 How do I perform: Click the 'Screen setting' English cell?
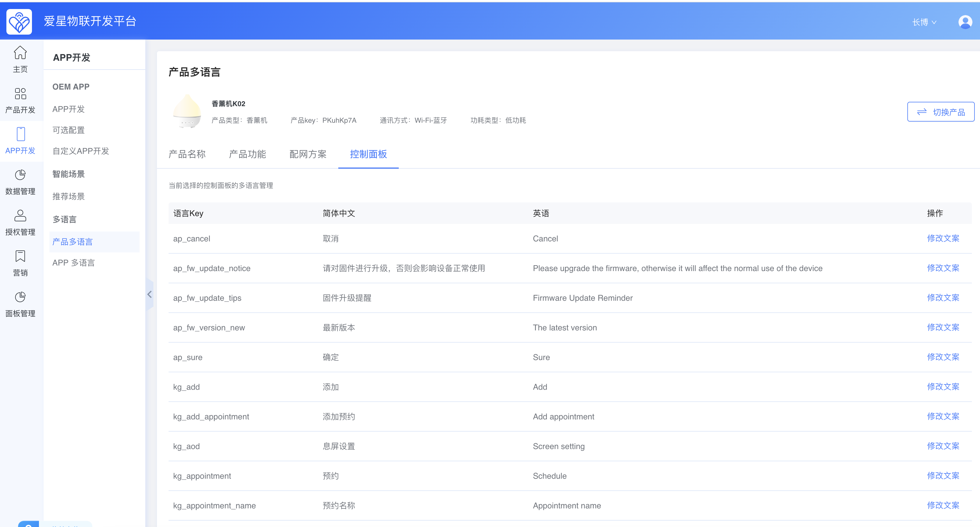point(559,446)
